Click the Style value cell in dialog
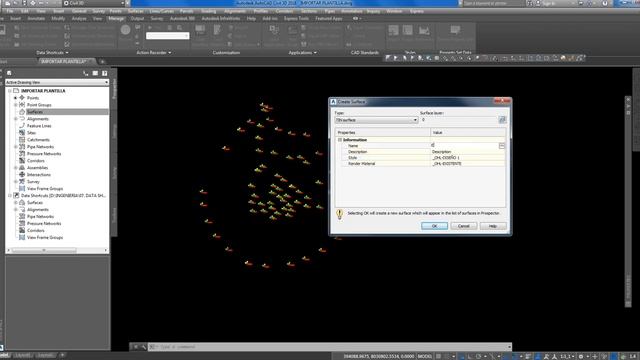This screenshot has height=360, width=640. pos(468,158)
